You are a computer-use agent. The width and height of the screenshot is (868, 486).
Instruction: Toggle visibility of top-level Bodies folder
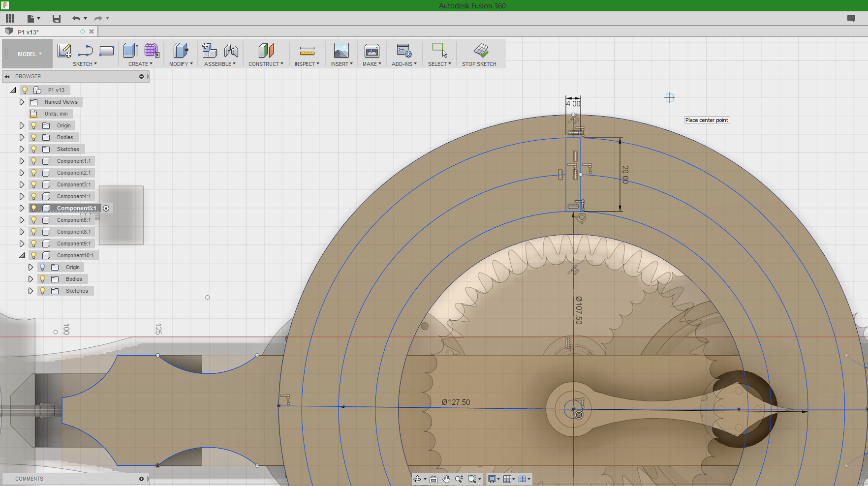(x=34, y=137)
